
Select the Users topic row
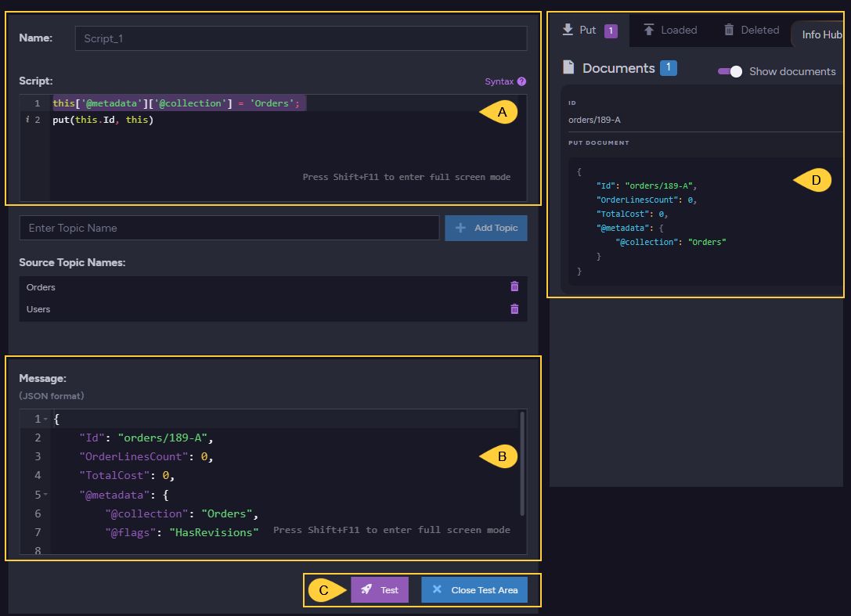(x=273, y=309)
